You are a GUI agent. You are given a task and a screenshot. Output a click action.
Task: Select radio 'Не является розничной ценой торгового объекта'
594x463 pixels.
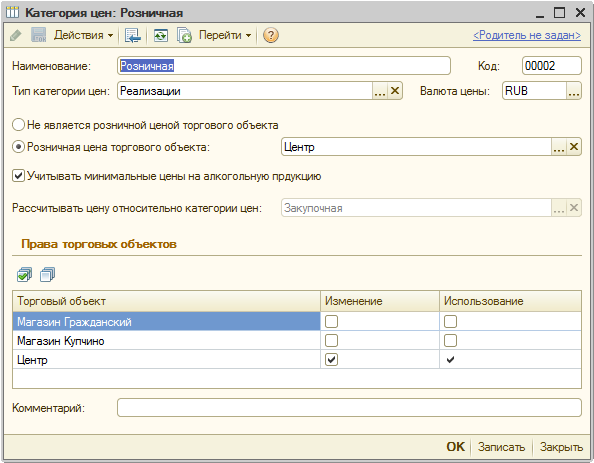pyautogui.click(x=18, y=125)
